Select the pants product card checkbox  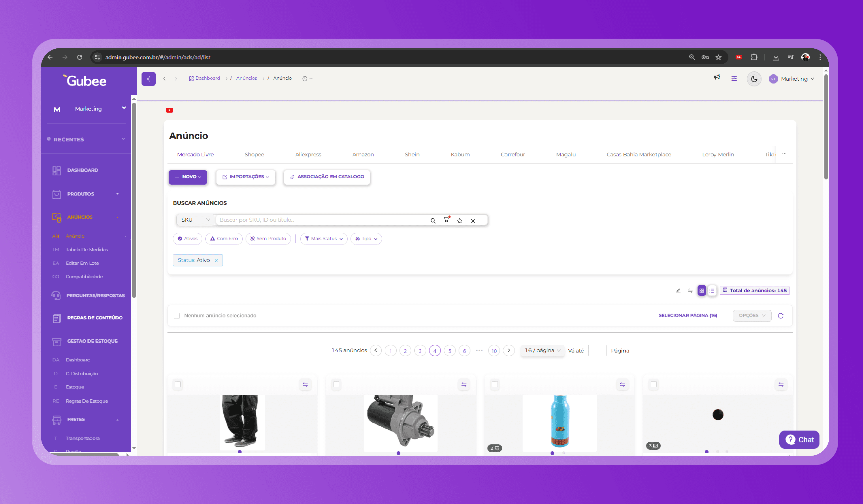pos(178,384)
